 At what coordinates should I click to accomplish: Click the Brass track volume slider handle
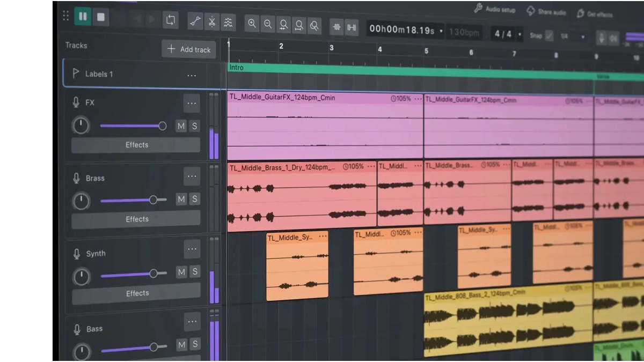click(x=153, y=200)
